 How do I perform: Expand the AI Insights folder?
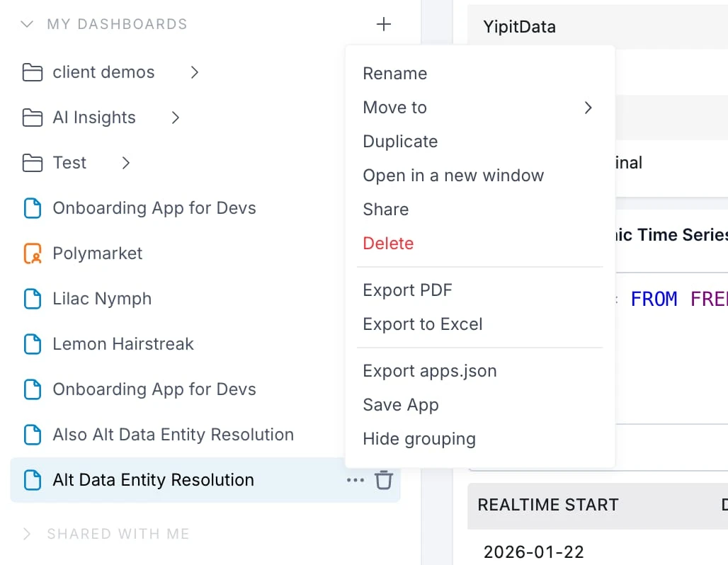tap(176, 118)
